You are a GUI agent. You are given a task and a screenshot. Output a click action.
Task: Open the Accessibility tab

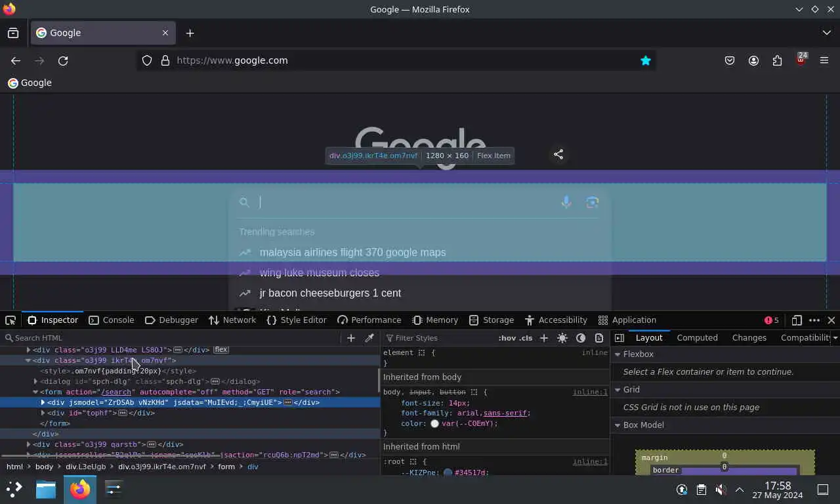(x=556, y=320)
